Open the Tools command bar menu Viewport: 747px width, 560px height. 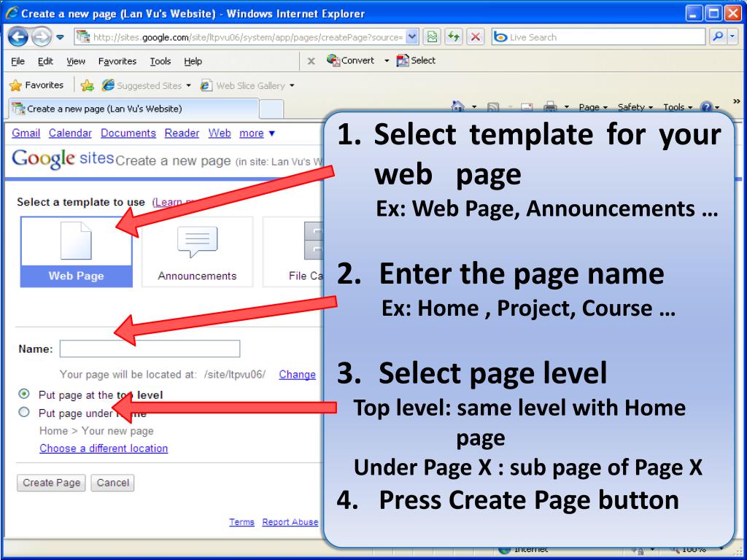coord(677,107)
